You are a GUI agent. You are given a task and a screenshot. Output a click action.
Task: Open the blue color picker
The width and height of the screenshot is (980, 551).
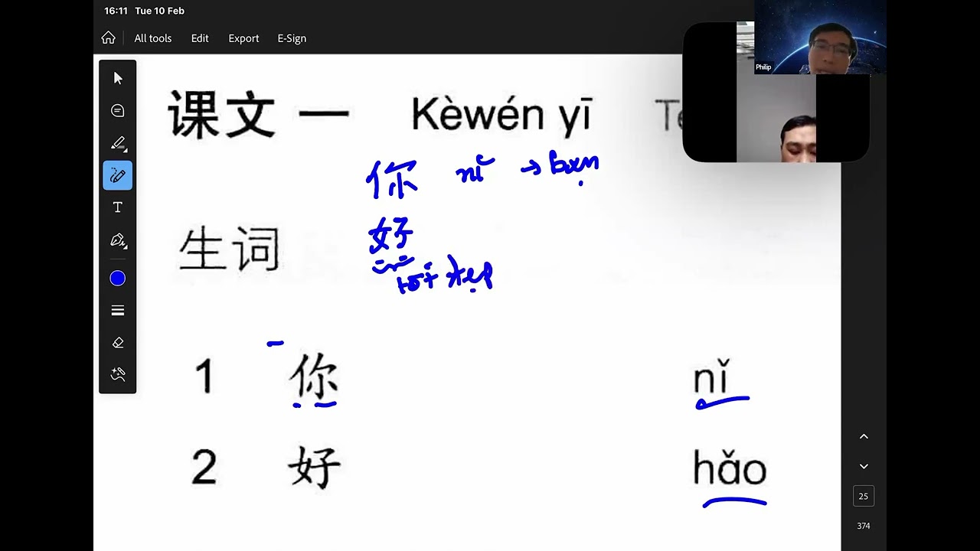tap(118, 279)
